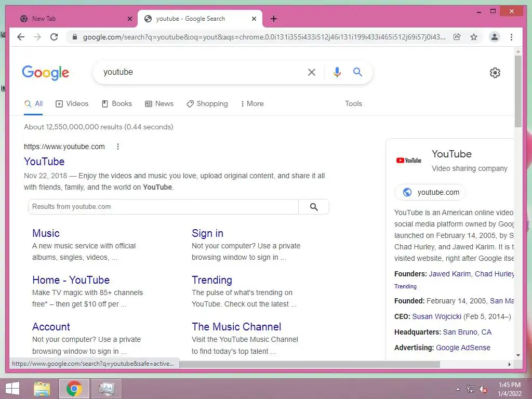Image resolution: width=532 pixels, height=399 pixels.
Task: Click the browser forward arrow
Action: click(x=37, y=37)
